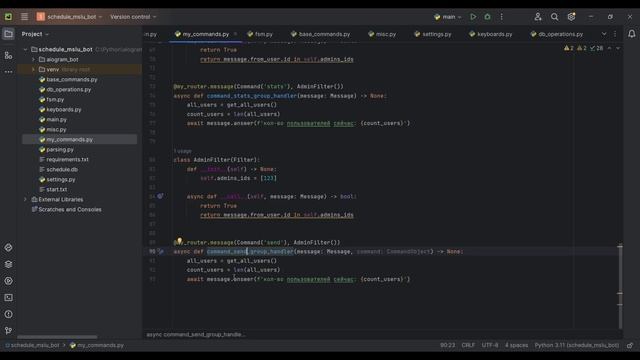Open the Problems tool window
The image size is (640, 360).
point(8,314)
